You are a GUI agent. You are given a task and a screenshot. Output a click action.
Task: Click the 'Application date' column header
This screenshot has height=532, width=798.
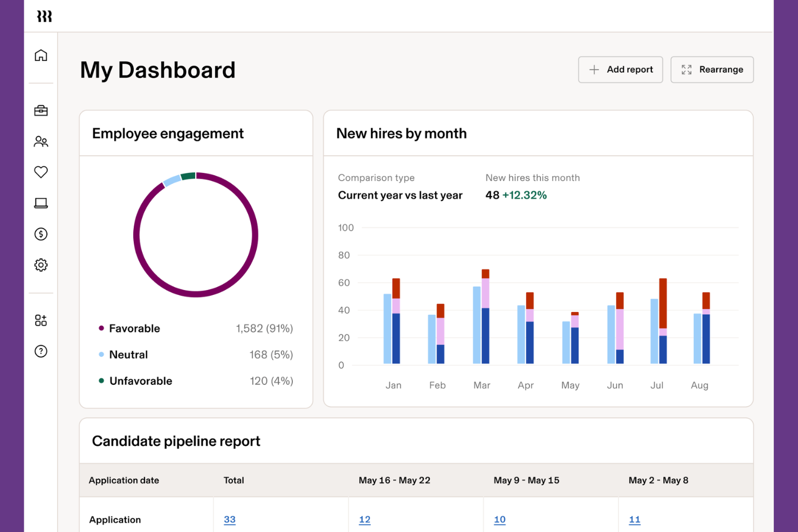pos(124,480)
